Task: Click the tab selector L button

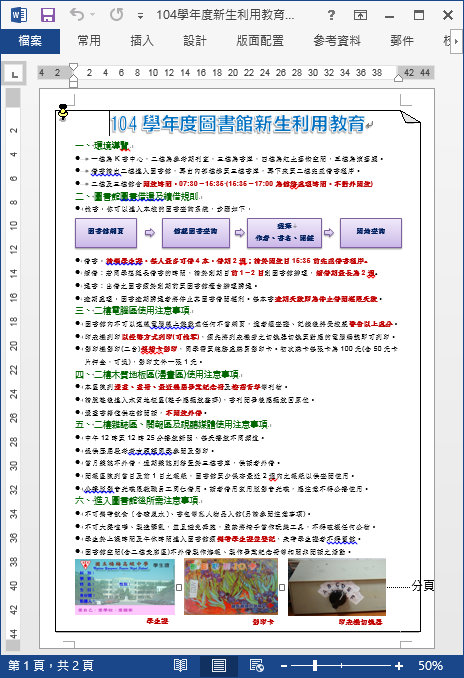Action: coord(14,74)
